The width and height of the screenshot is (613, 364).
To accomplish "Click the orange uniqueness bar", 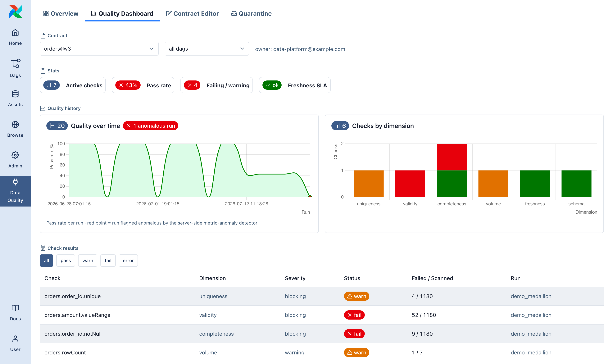I will point(369,184).
